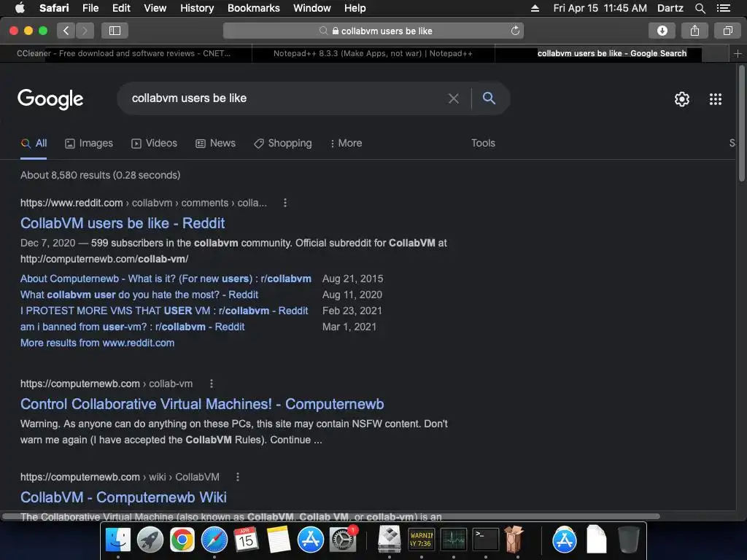Click the vertical page scrollbar thumb
Image resolution: width=747 pixels, height=560 pixels.
741,122
